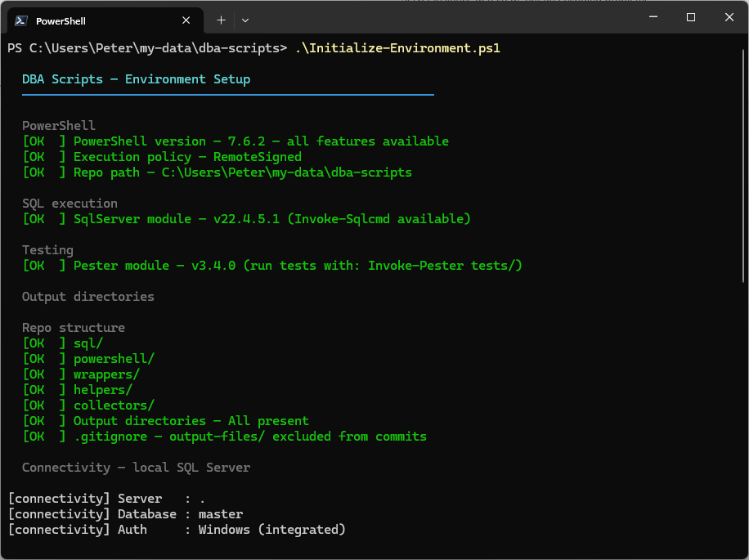Viewport: 749px width, 560px height.
Task: Open a new tab with the plus button
Action: (x=221, y=20)
